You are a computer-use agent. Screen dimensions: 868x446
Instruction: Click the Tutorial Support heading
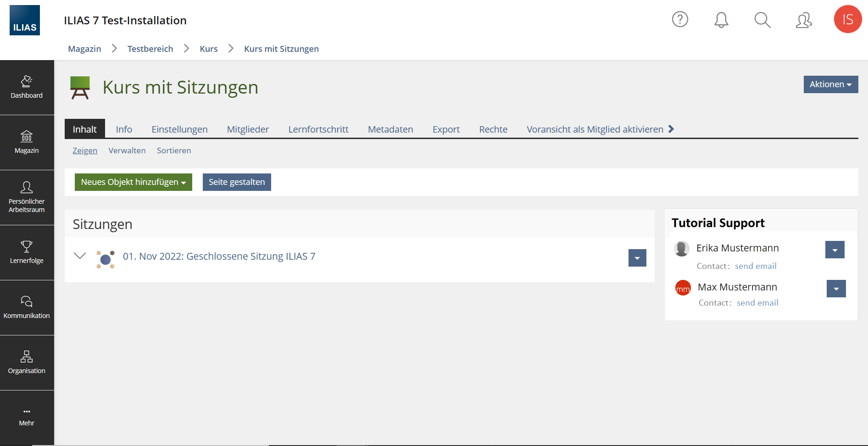pyautogui.click(x=718, y=223)
